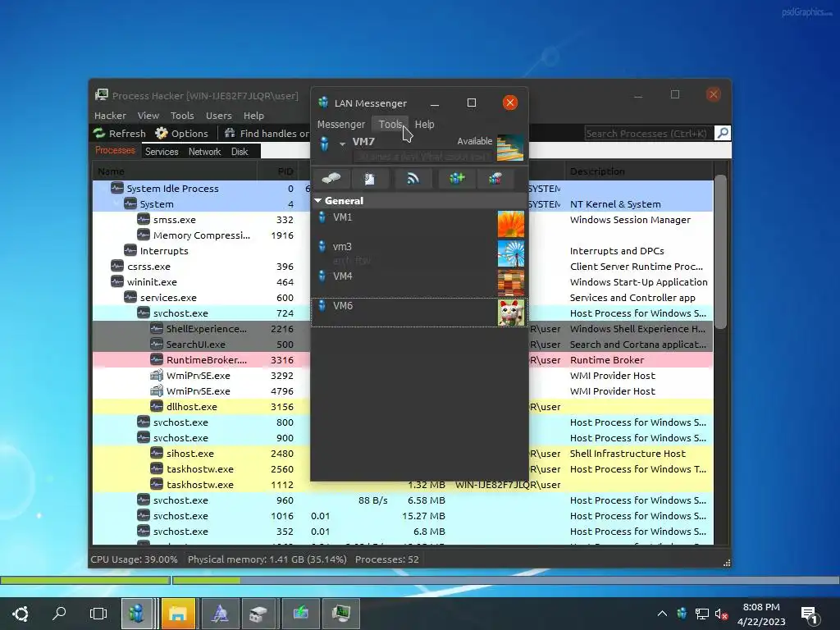
Task: Click VM1's orange flower avatar
Action: tap(510, 224)
